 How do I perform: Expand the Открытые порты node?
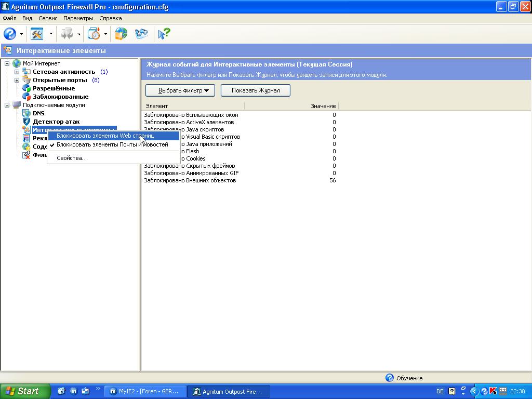click(x=17, y=80)
